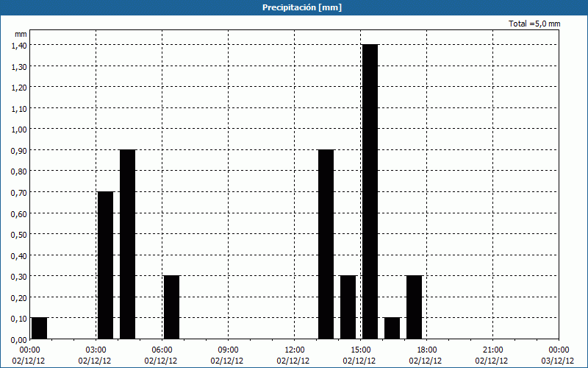Select the 0,30 bar at 06:00
The width and height of the screenshot is (588, 368).
[x=172, y=307]
